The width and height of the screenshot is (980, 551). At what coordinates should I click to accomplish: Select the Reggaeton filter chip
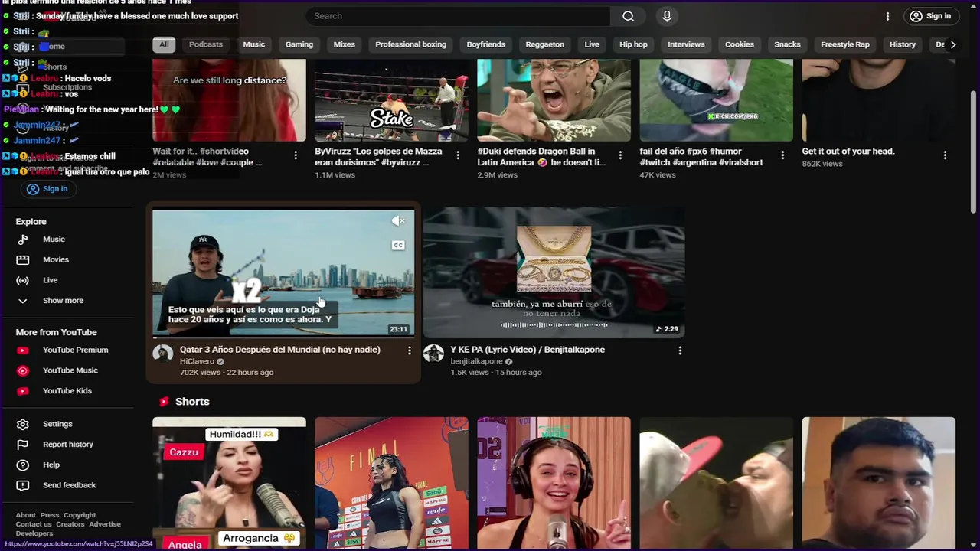point(545,44)
